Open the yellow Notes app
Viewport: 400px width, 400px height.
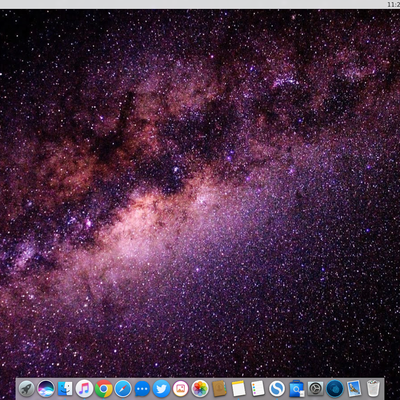point(238,388)
